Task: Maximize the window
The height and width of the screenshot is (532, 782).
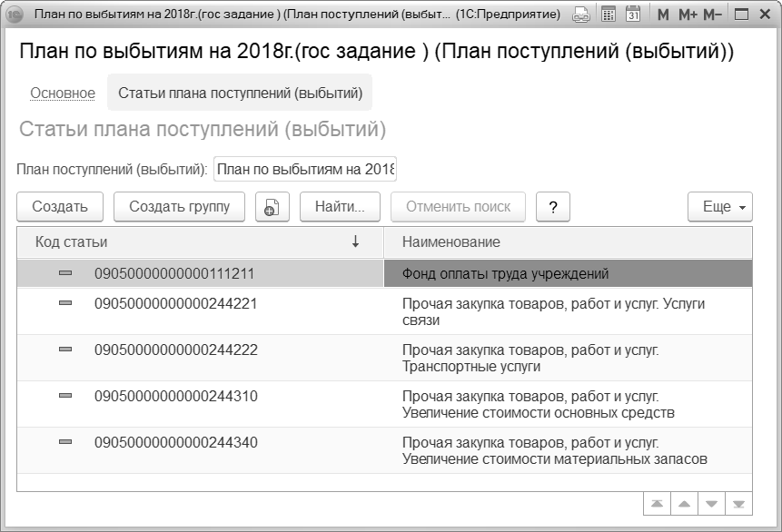Action: point(742,15)
